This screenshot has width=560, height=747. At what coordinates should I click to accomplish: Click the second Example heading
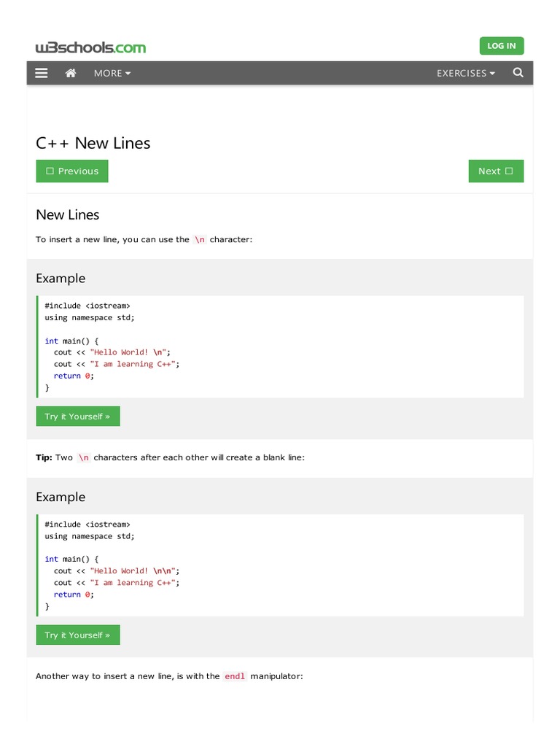(61, 497)
